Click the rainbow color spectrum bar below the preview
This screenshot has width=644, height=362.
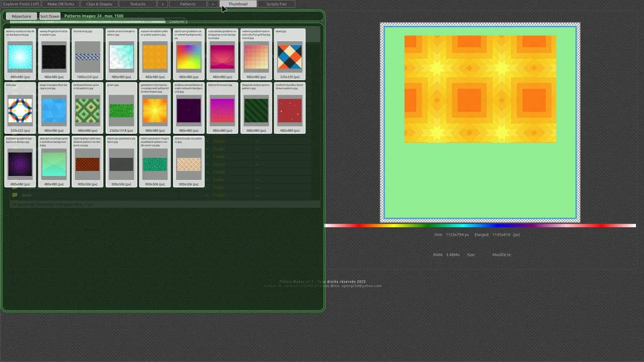[x=480, y=225]
